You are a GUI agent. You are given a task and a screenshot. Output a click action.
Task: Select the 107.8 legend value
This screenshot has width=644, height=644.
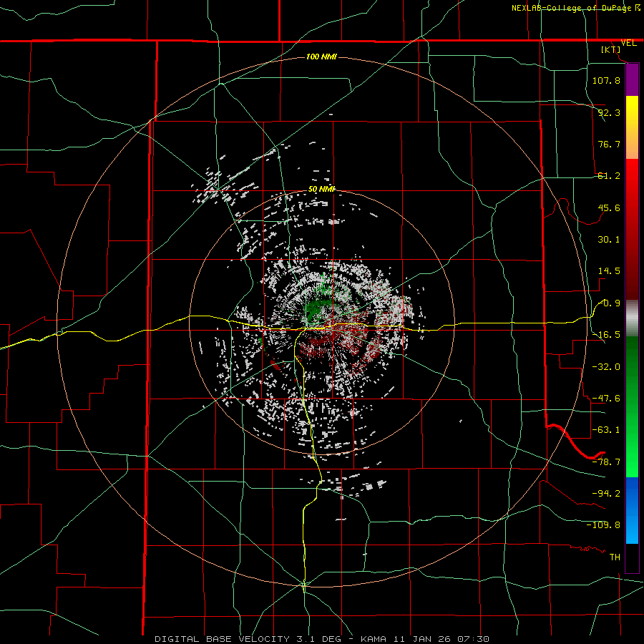[x=606, y=80]
